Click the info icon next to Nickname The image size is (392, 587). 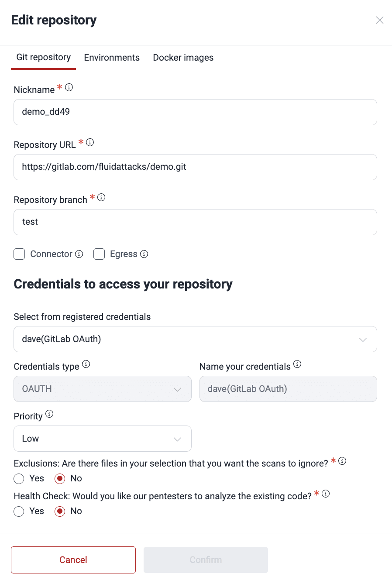pos(69,87)
